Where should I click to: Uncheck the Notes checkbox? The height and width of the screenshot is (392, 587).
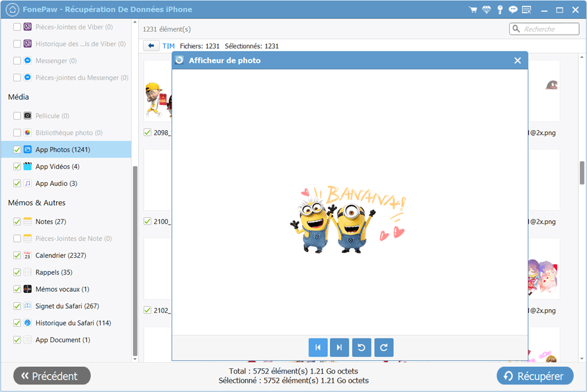point(17,221)
